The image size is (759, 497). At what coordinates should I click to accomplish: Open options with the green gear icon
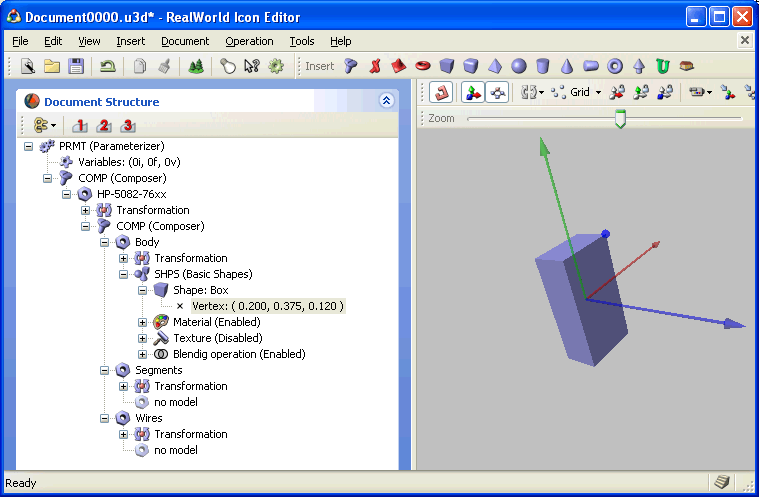[x=276, y=66]
